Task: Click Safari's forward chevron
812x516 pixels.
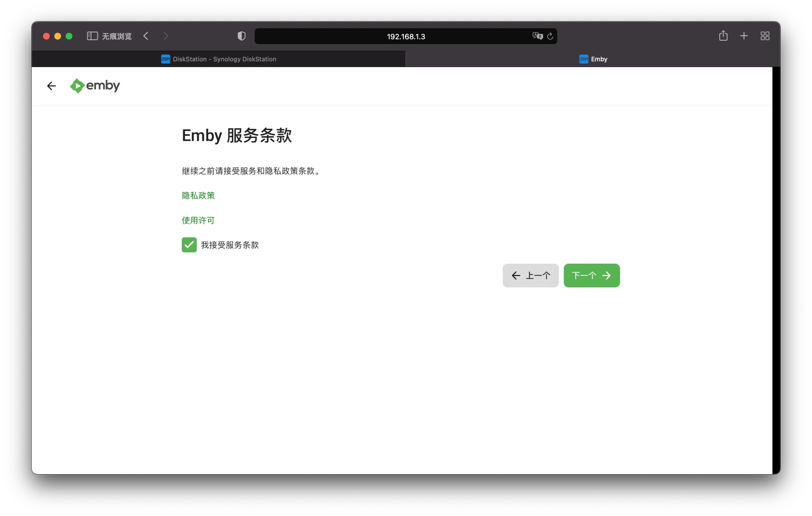Action: (x=166, y=36)
